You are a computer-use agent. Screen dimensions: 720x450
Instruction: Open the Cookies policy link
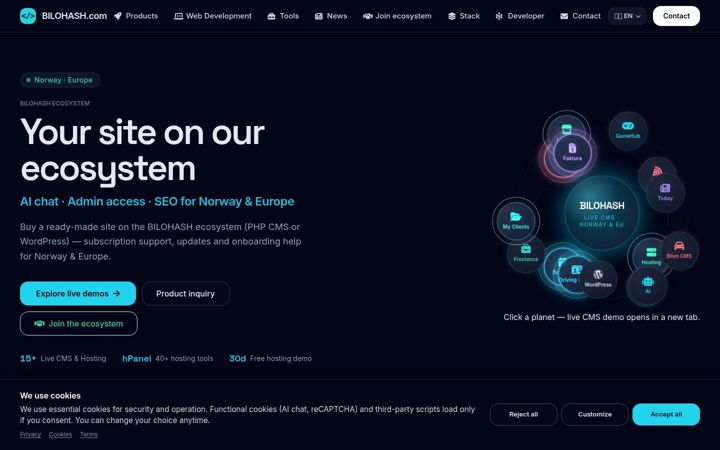[60, 434]
